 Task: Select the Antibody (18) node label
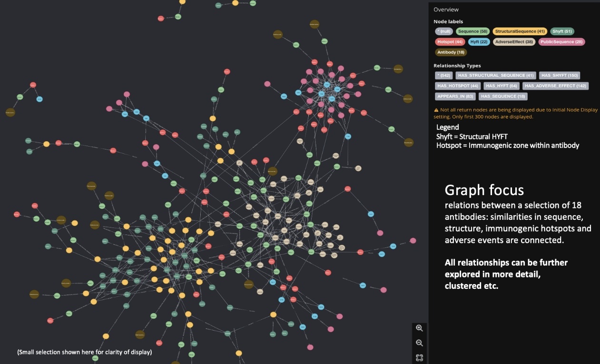pos(451,52)
